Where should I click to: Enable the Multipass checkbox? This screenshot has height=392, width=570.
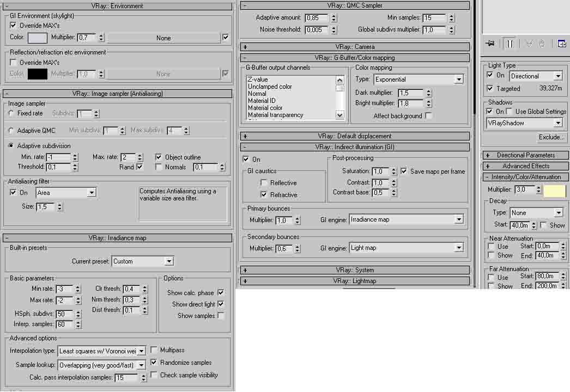[x=154, y=350]
